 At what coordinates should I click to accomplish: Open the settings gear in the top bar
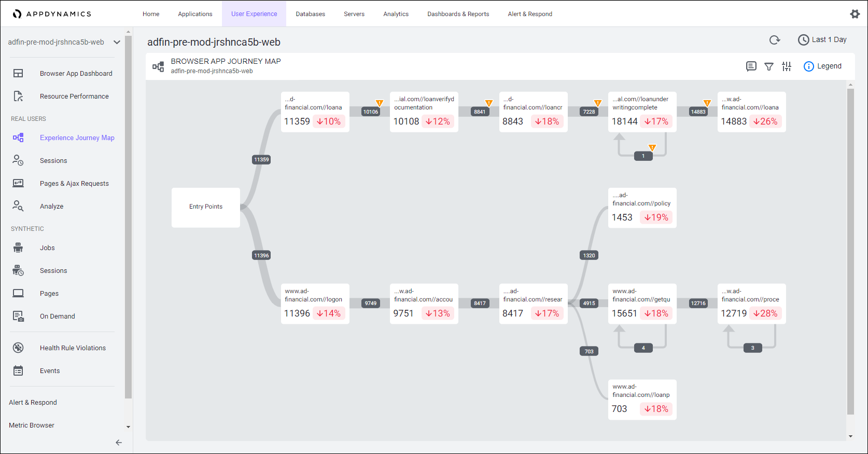click(855, 14)
